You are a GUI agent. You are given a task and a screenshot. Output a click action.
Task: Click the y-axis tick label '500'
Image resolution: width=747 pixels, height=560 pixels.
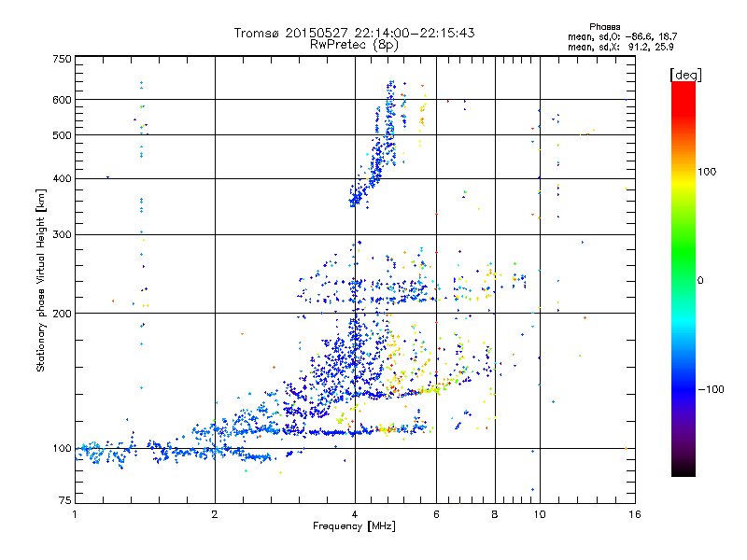coord(62,135)
